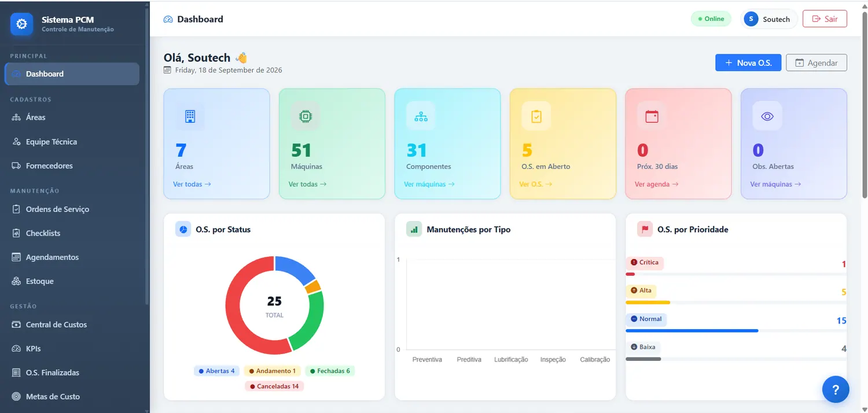Screen dimensions: 868x413
Task: Click the Metas de Custo target icon
Action: tap(16, 397)
